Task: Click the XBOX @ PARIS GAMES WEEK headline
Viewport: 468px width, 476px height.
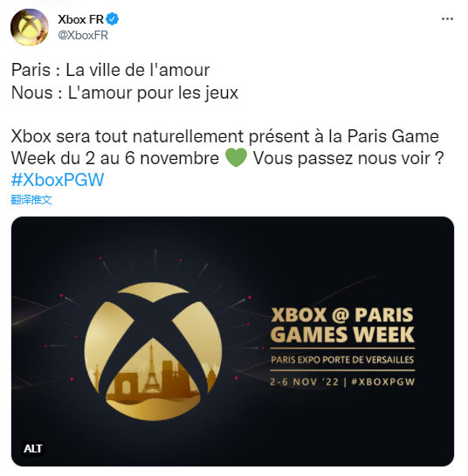Action: [342, 325]
